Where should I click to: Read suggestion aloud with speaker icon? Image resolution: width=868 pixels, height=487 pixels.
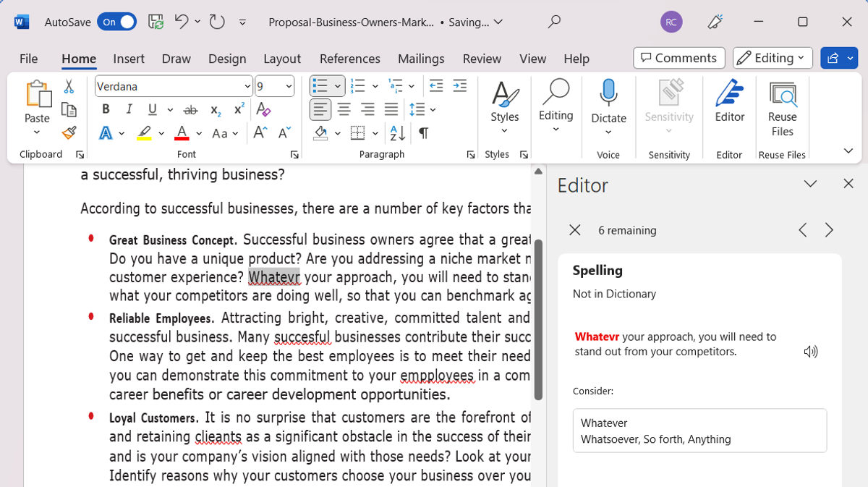point(811,351)
